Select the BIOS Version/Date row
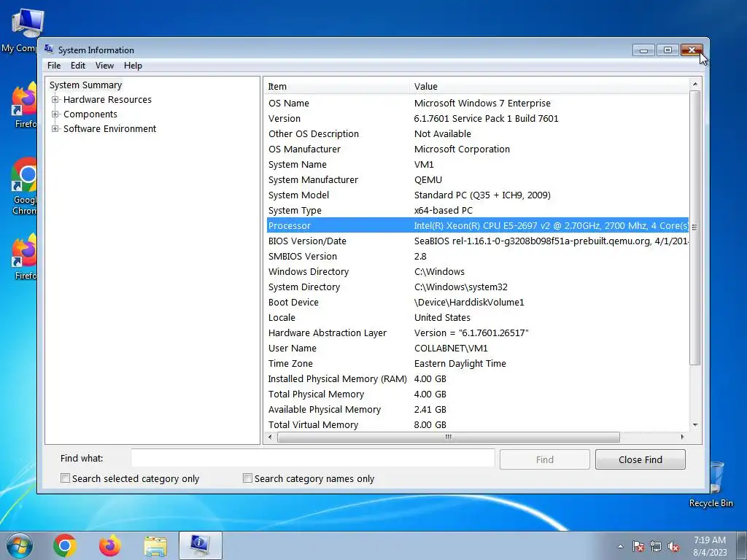 [477, 241]
